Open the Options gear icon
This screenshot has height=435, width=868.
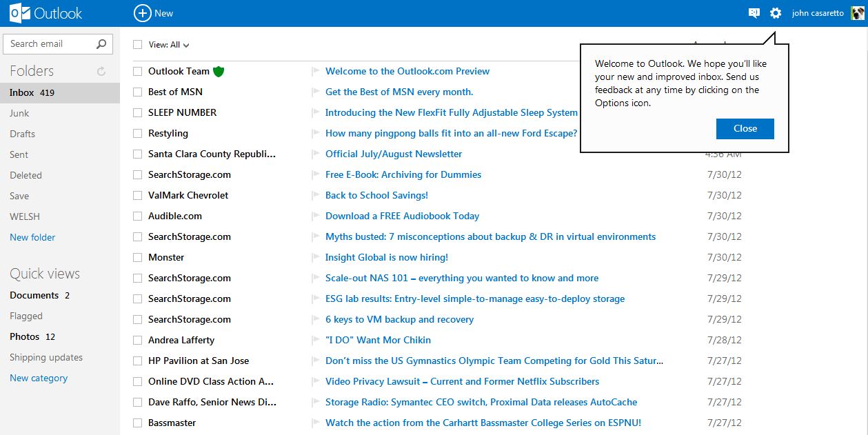[x=776, y=13]
